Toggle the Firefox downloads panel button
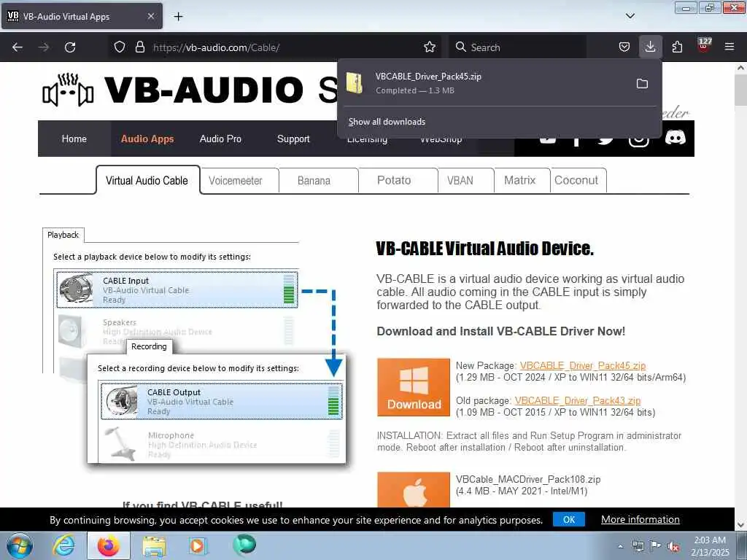Viewport: 747px width, 560px height. coord(650,47)
